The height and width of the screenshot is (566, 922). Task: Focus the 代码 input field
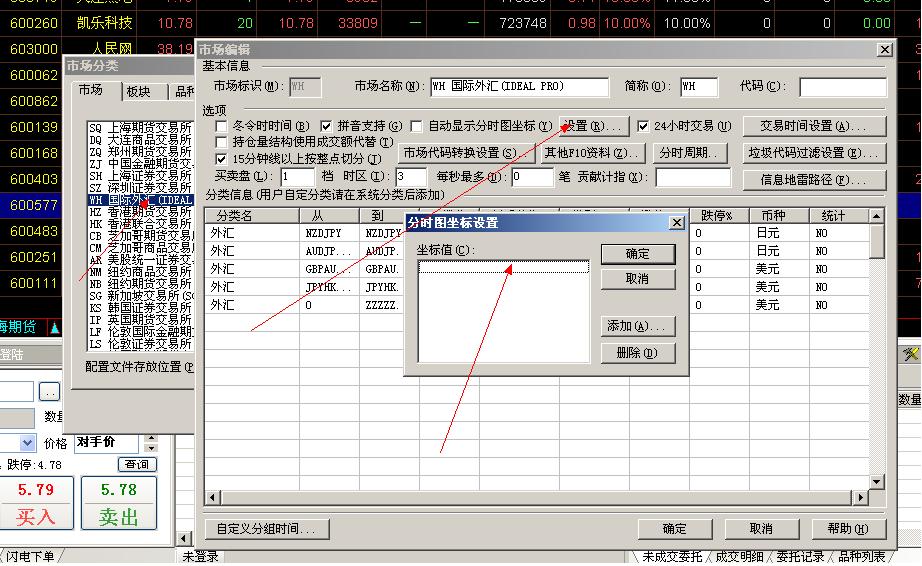click(843, 87)
